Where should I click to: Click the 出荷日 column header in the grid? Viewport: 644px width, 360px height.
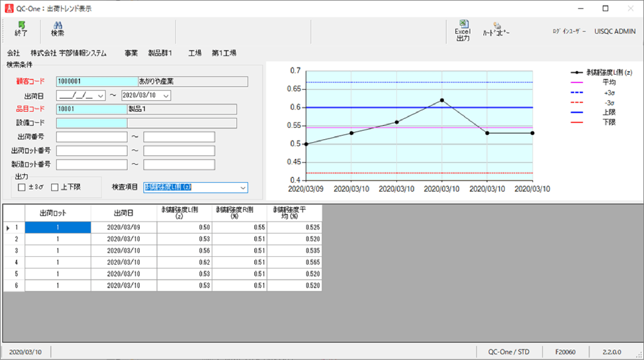pos(124,213)
